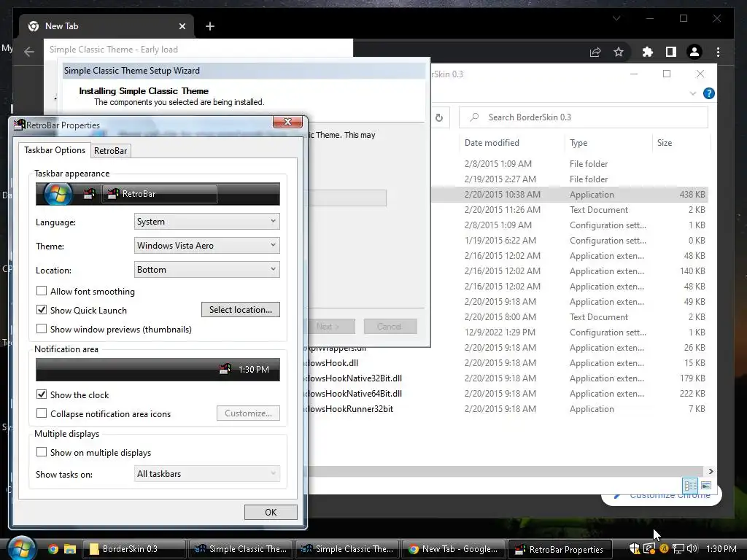The width and height of the screenshot is (747, 560).
Task: Click the greyed Customize... button
Action: click(x=248, y=413)
